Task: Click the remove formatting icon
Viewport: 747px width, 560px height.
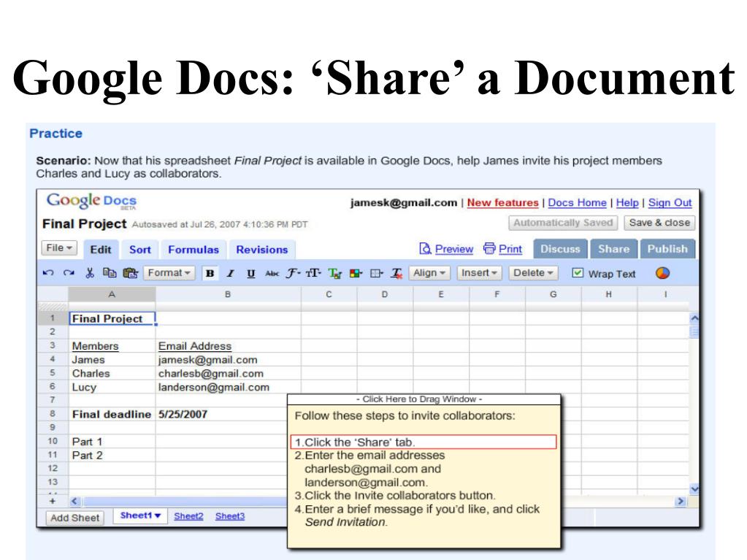Action: coord(397,273)
